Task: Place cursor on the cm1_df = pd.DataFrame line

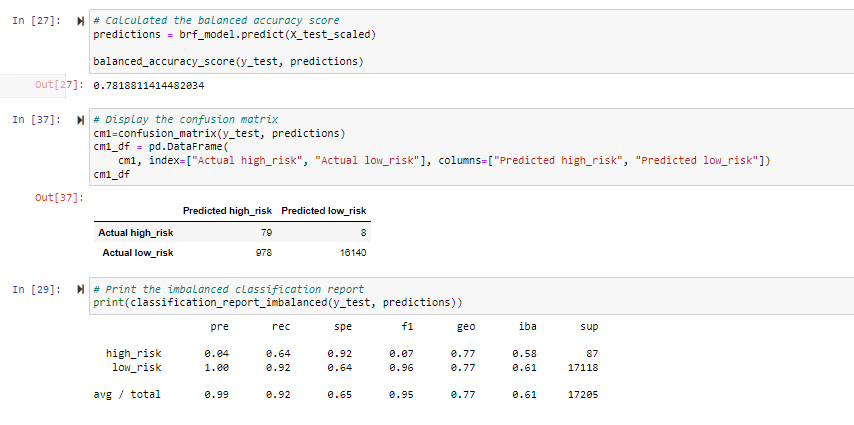Action: click(163, 147)
